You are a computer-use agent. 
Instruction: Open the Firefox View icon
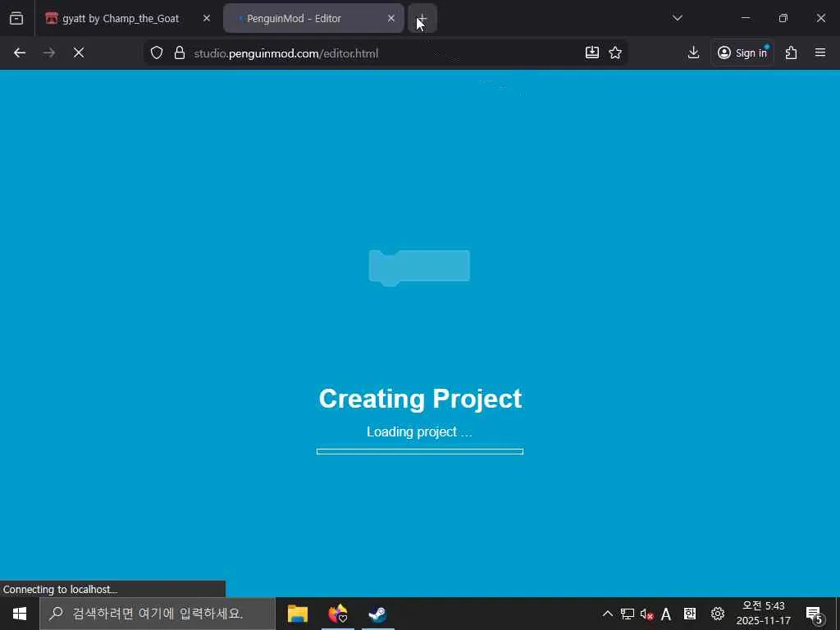(16, 18)
